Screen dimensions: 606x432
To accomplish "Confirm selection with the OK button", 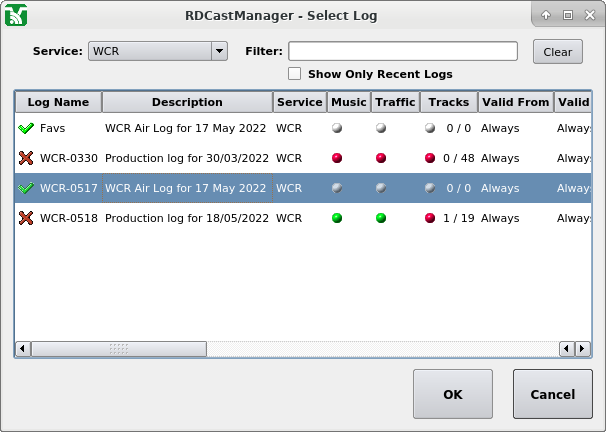I will coord(452,394).
